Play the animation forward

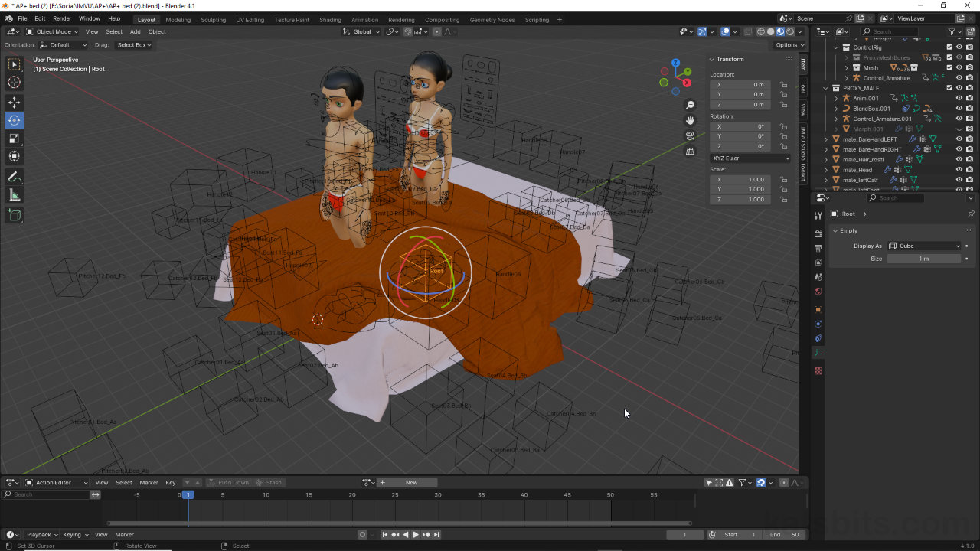[x=416, y=534]
